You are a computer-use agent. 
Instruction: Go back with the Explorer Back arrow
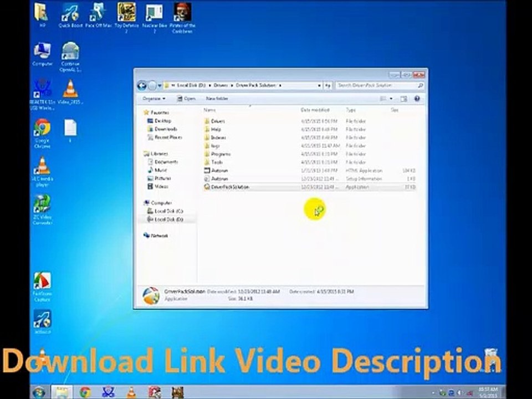click(x=141, y=85)
